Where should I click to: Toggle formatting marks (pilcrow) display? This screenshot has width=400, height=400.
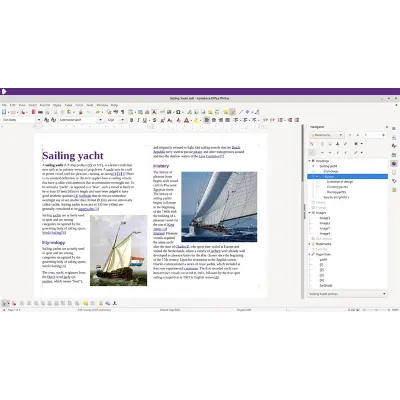coord(122,112)
